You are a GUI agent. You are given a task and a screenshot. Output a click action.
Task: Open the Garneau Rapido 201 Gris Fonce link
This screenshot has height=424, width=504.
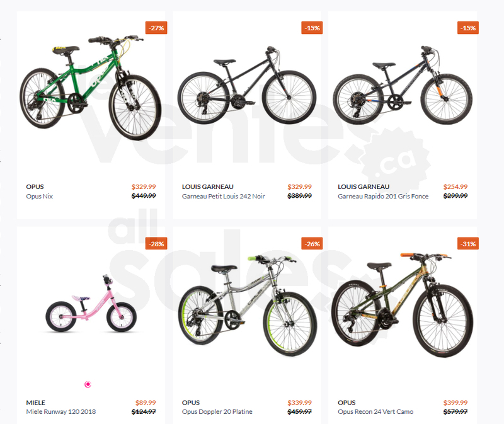(383, 196)
